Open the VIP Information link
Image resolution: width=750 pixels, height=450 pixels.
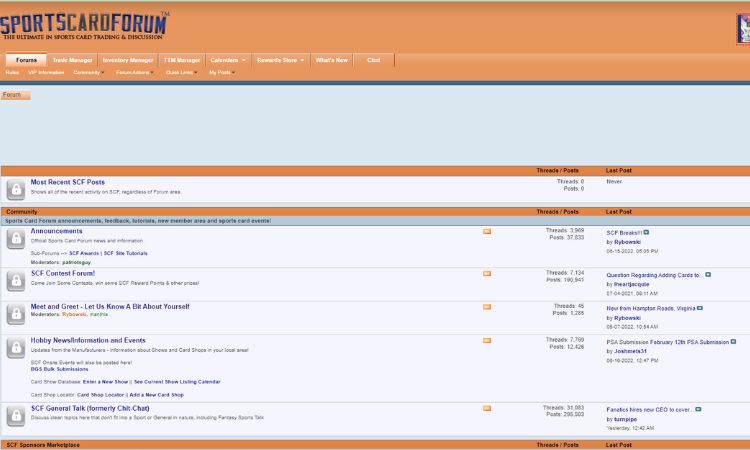(x=46, y=73)
